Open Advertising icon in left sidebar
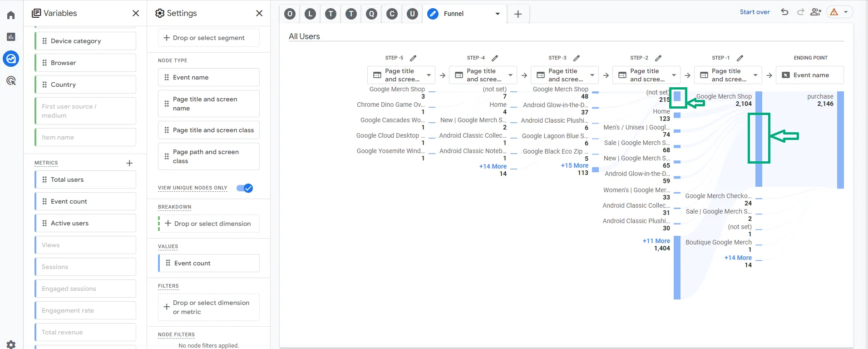 coord(11,80)
